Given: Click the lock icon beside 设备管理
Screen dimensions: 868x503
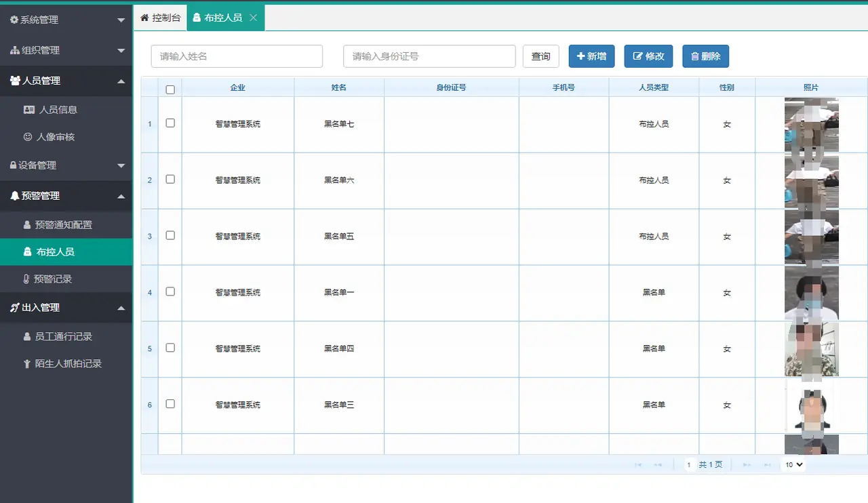Looking at the screenshot, I should 13,165.
